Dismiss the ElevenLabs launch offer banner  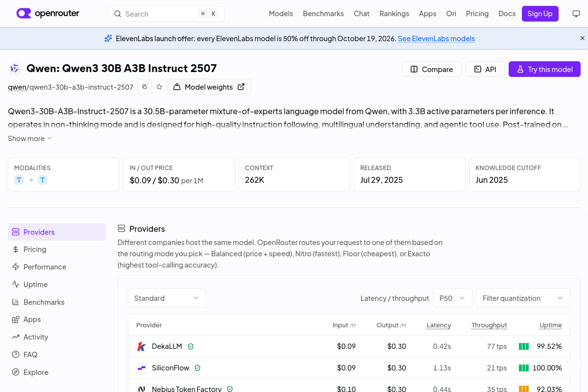583,38
